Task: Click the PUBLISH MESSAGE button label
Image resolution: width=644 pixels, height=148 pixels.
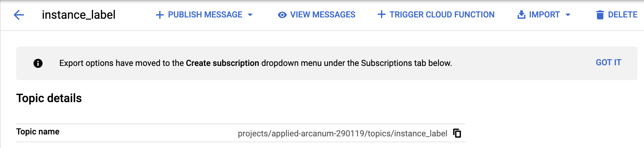Action: coord(205,15)
